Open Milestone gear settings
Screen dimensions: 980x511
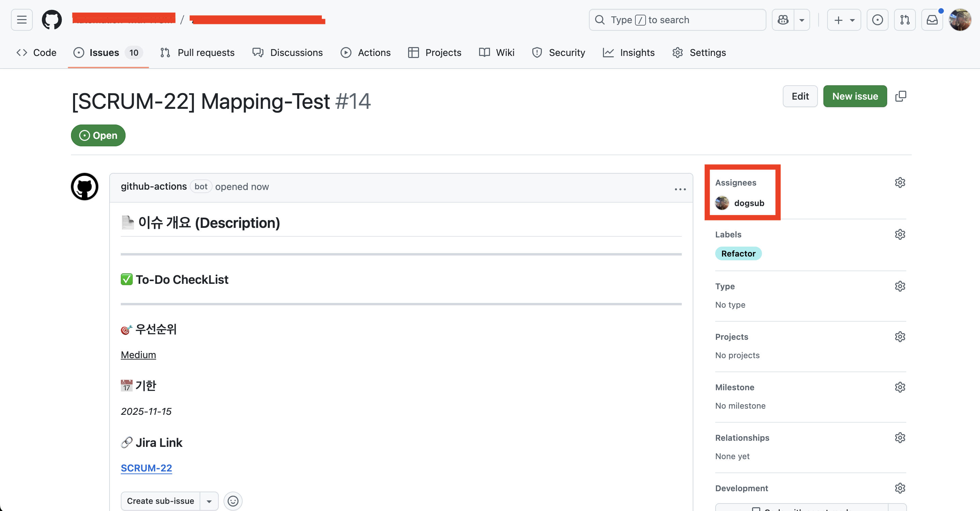(900, 387)
